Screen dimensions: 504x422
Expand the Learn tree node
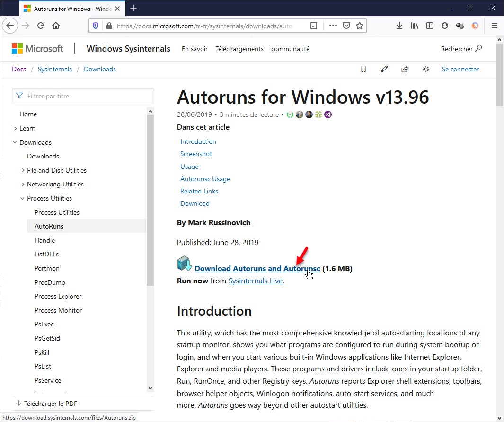pos(16,128)
